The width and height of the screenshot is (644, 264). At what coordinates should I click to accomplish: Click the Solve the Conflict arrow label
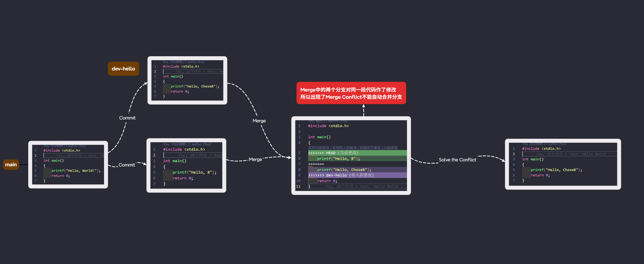(x=457, y=160)
